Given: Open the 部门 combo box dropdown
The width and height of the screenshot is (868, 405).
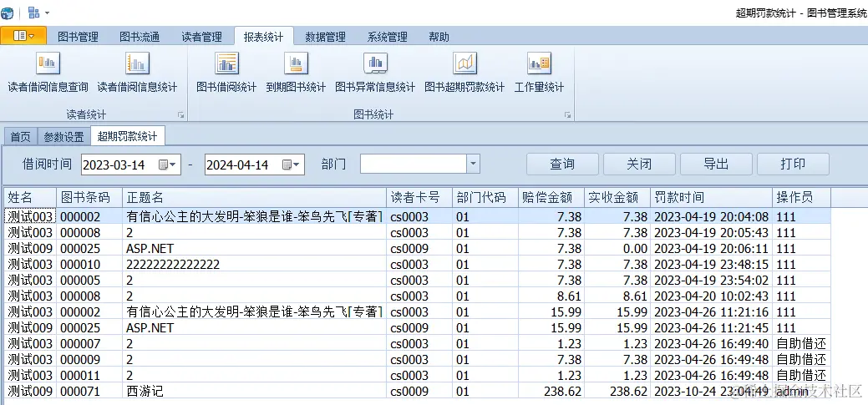Looking at the screenshot, I should [473, 164].
